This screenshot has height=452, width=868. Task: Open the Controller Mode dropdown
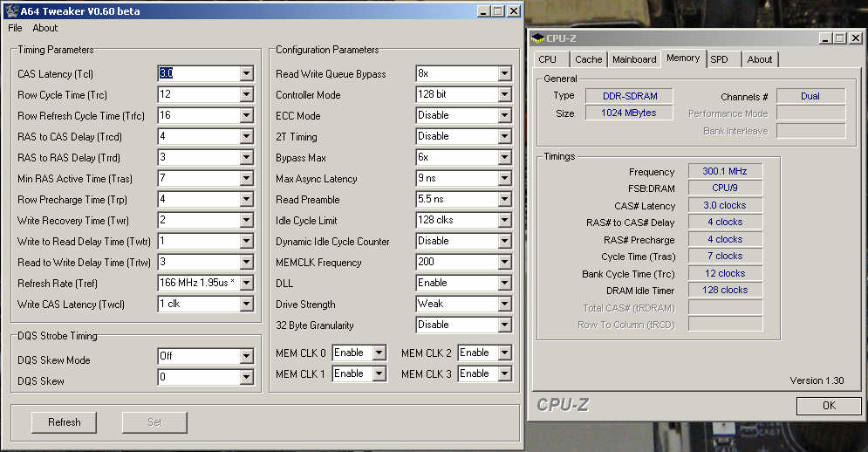point(504,95)
